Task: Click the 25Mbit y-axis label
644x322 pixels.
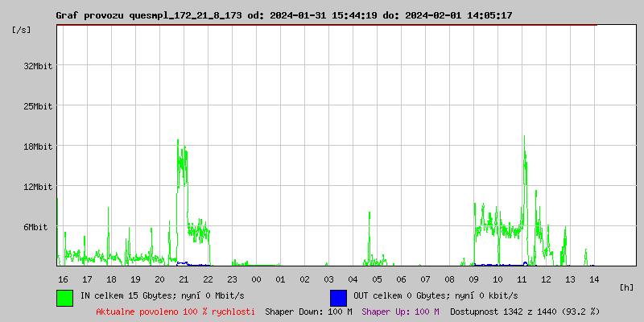Action: 38,106
